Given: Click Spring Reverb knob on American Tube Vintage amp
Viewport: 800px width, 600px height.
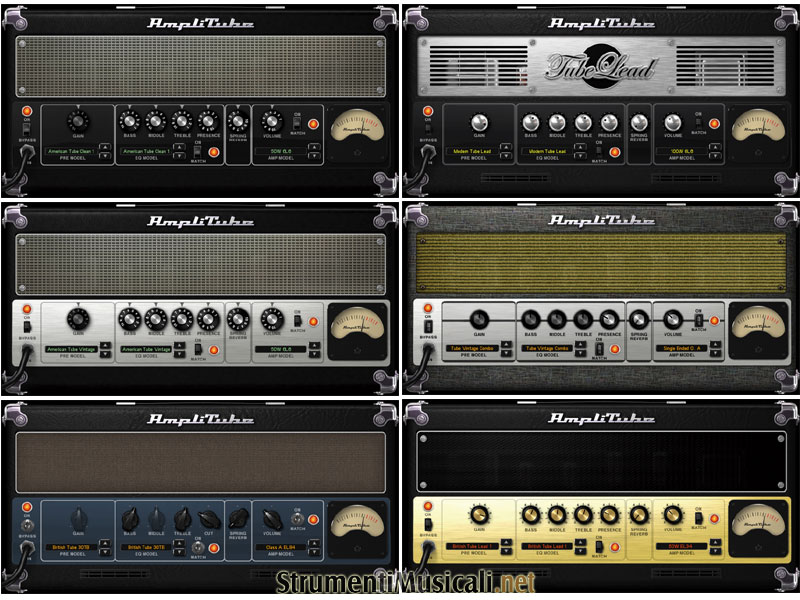Looking at the screenshot, I should click(237, 319).
